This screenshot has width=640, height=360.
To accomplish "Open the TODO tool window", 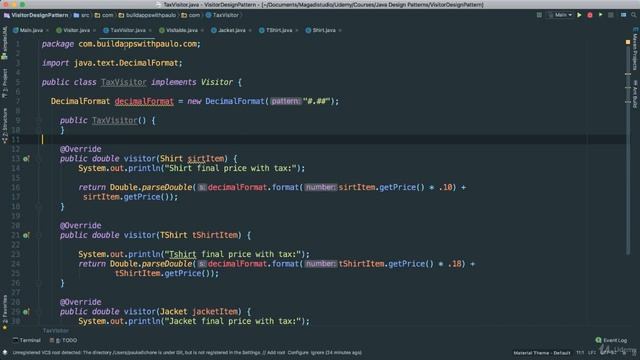I will click(x=63, y=340).
